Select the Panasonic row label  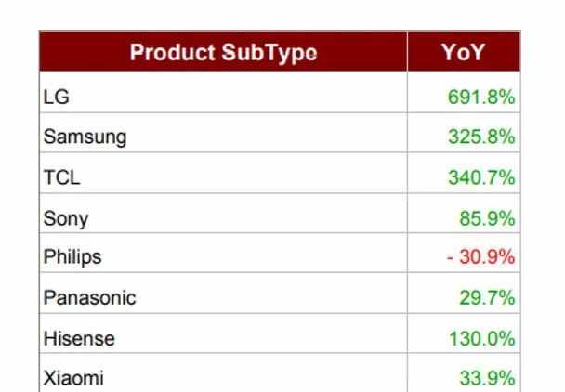pos(90,298)
